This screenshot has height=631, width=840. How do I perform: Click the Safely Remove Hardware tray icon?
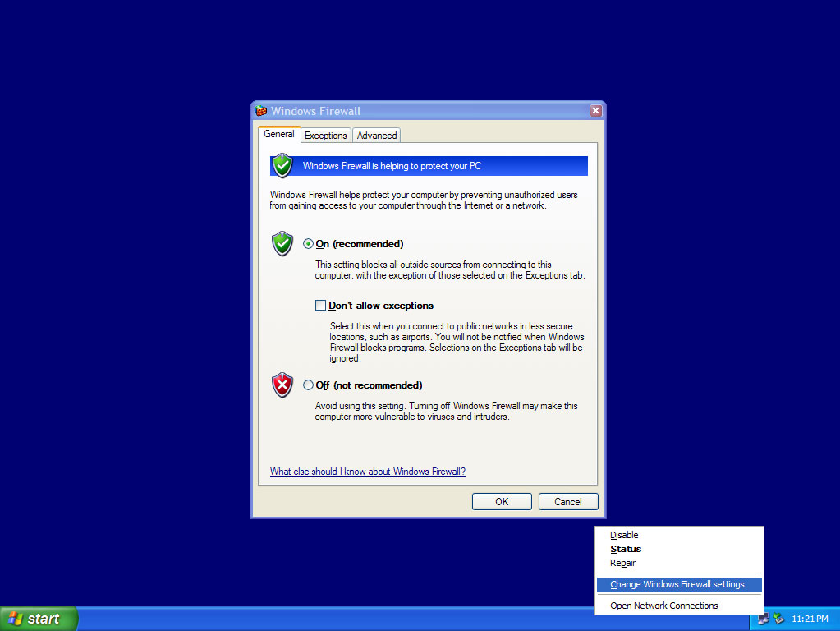[x=779, y=619]
